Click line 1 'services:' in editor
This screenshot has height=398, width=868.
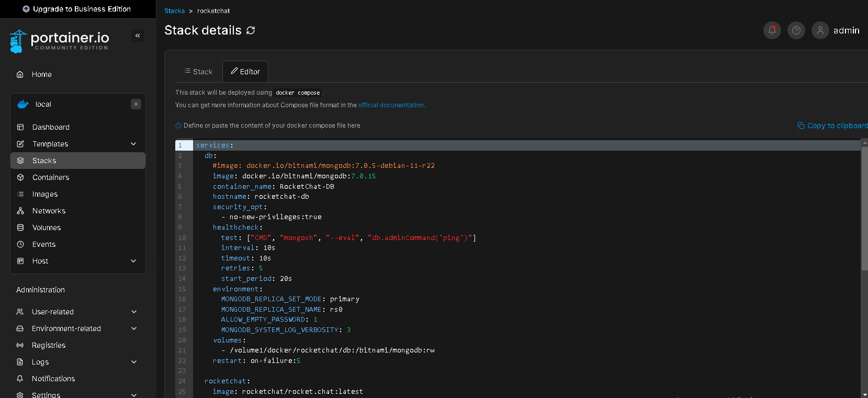pos(215,145)
